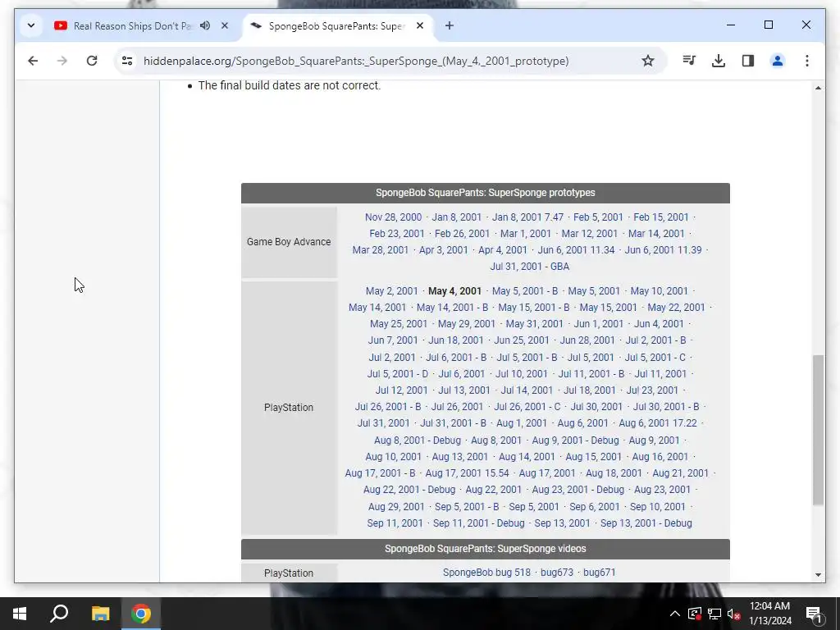Image resolution: width=840 pixels, height=630 pixels.
Task: Open Windows taskbar search
Action: point(59,614)
